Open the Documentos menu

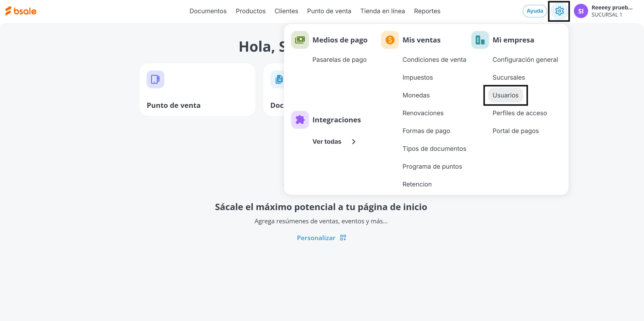208,11
